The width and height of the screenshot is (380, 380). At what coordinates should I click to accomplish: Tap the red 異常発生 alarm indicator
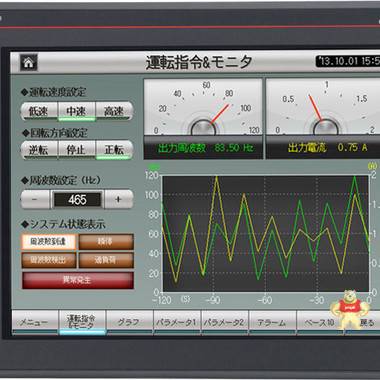(x=78, y=280)
